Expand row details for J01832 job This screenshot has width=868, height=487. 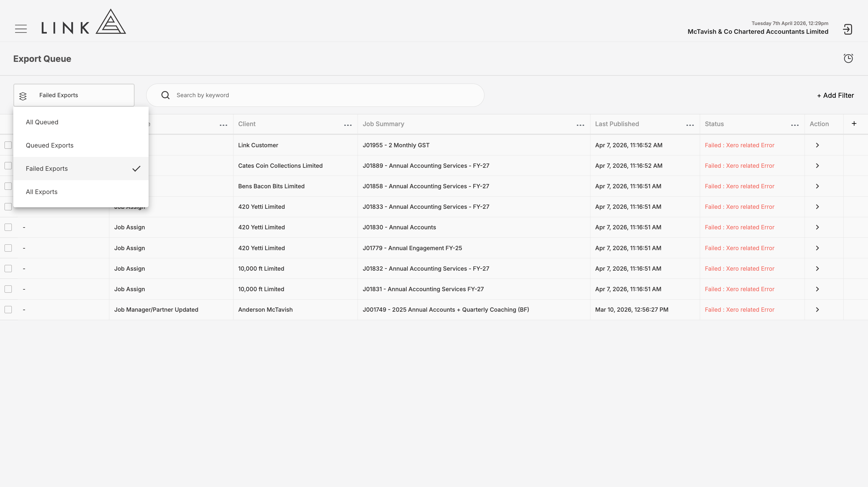[817, 269]
